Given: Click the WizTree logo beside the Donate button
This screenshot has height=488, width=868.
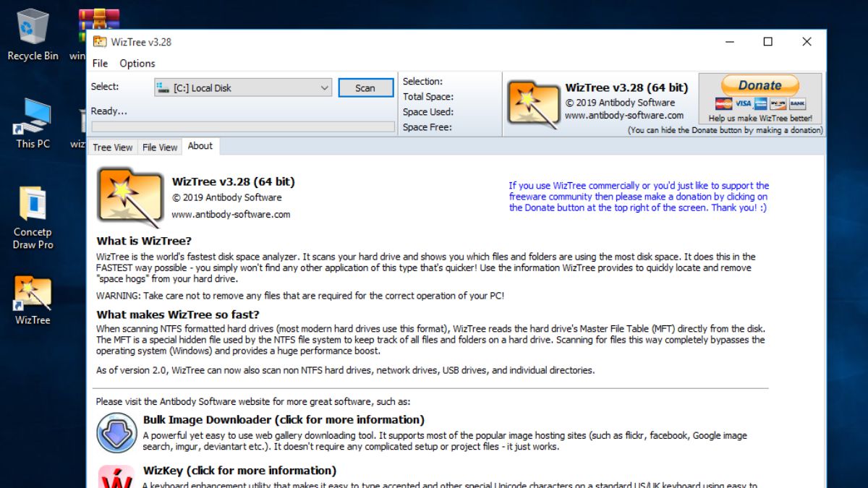Looking at the screenshot, I should (x=533, y=105).
